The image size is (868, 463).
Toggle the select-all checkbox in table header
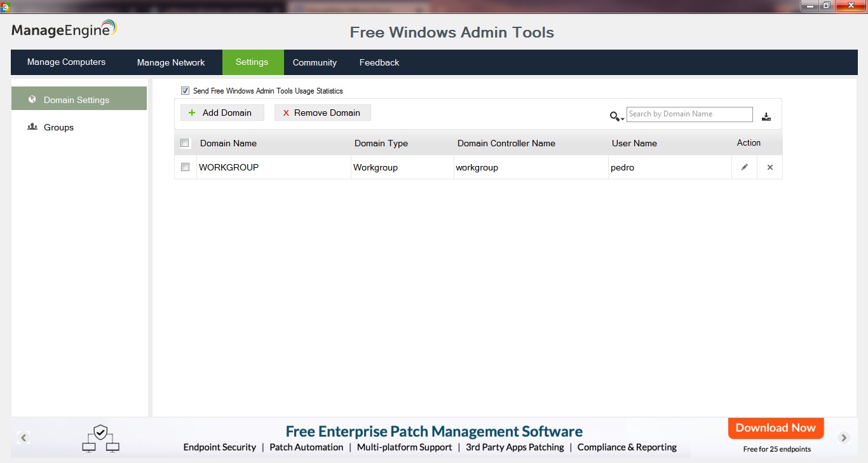tap(185, 143)
